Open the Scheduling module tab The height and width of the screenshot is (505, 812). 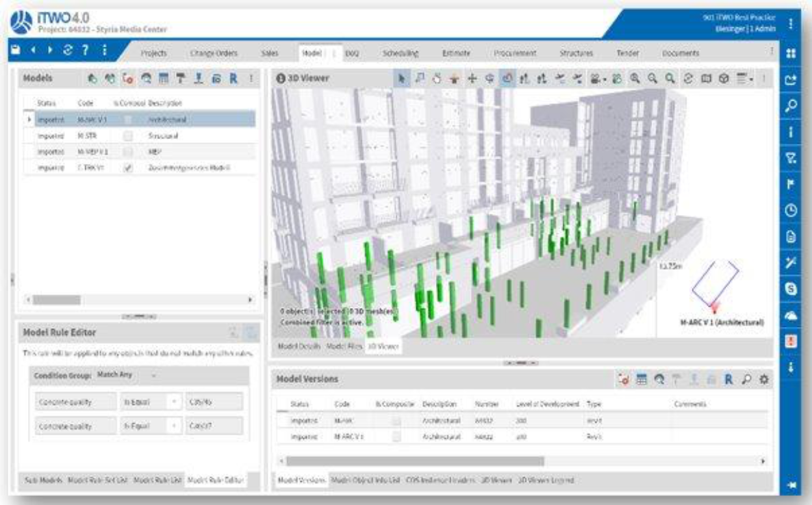point(401,53)
